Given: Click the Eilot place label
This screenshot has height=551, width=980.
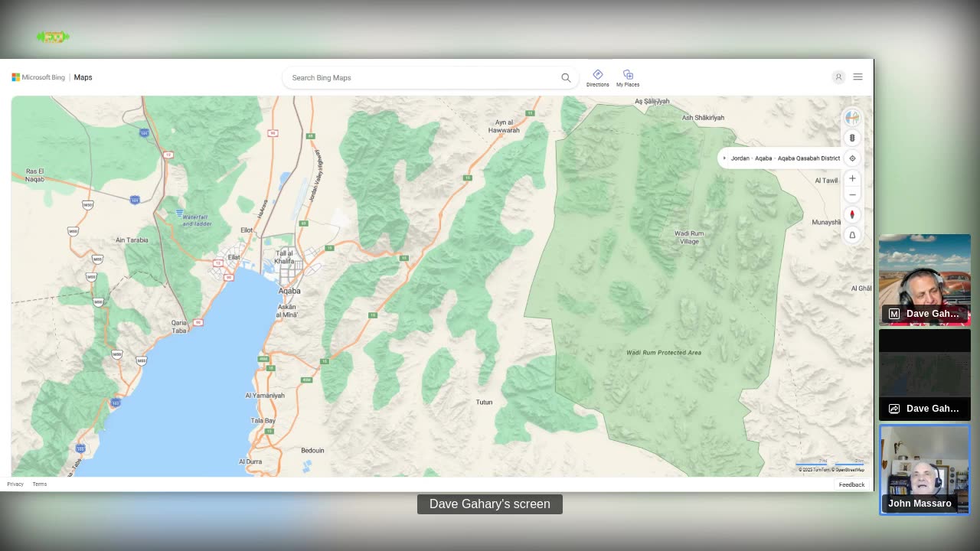Looking at the screenshot, I should pos(247,230).
